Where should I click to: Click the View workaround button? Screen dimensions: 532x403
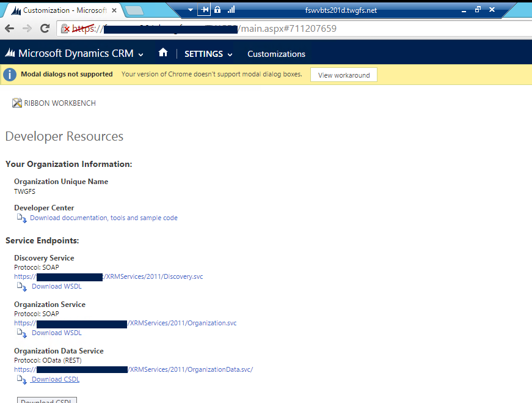tap(344, 75)
